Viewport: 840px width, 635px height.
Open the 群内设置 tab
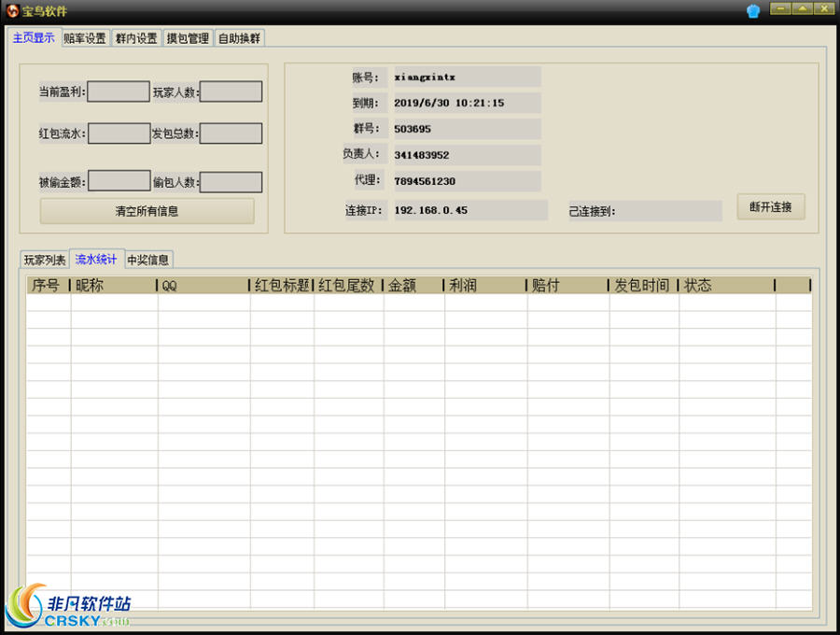pyautogui.click(x=134, y=38)
